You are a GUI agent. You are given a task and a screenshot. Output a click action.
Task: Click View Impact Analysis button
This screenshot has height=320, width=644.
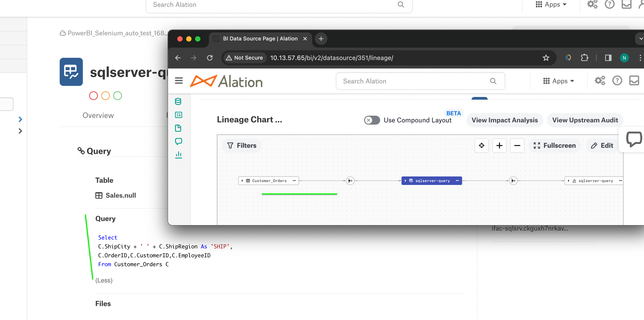(x=504, y=120)
